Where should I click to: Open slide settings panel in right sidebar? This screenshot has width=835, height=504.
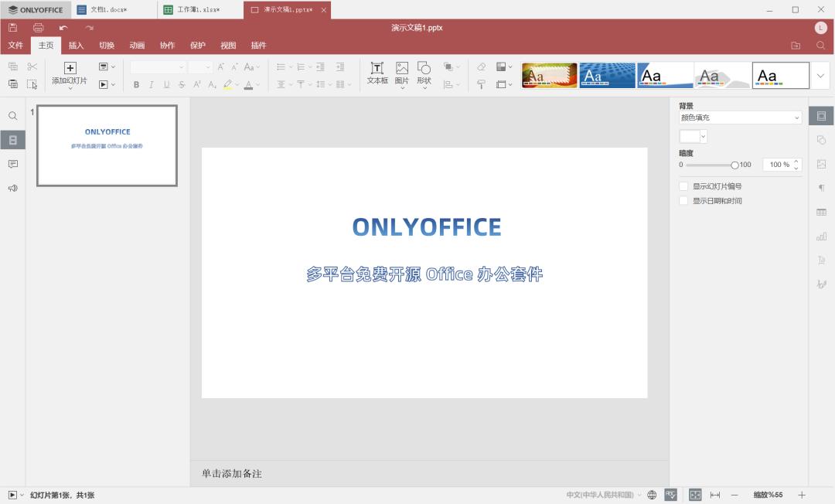click(x=821, y=115)
